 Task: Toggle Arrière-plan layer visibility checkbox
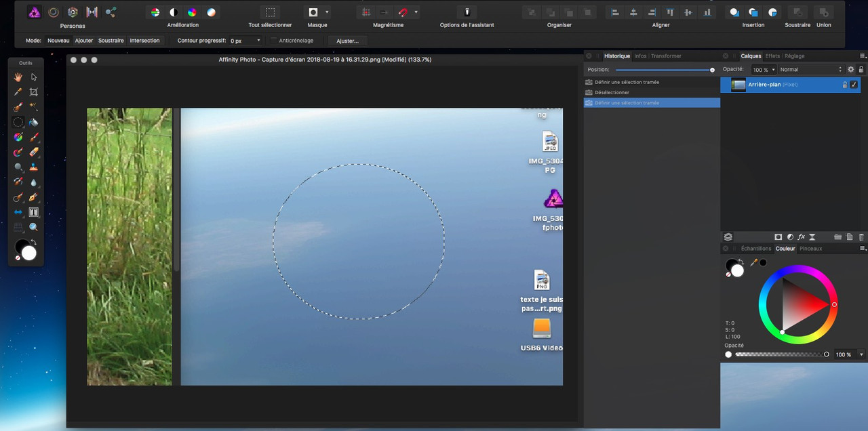tap(854, 85)
